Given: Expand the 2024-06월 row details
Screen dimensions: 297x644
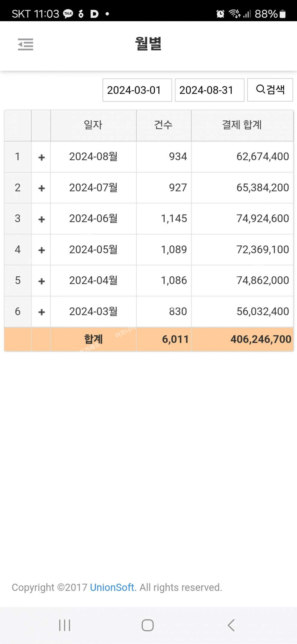Looking at the screenshot, I should (42, 219).
